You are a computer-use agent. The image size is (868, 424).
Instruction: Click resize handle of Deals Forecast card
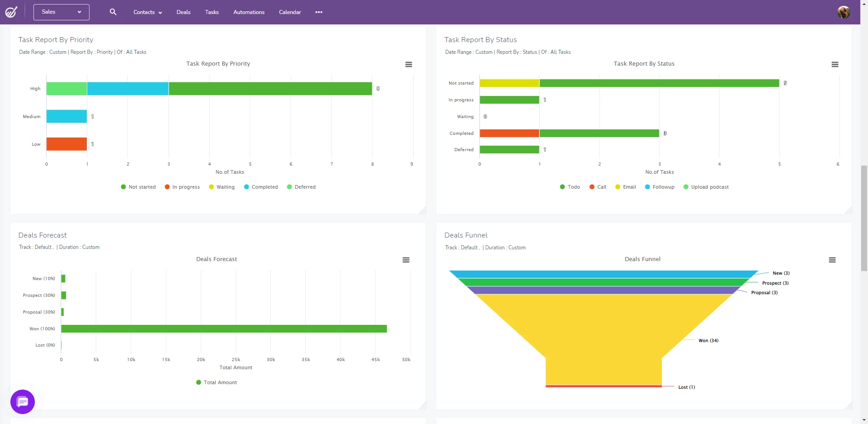[423, 406]
